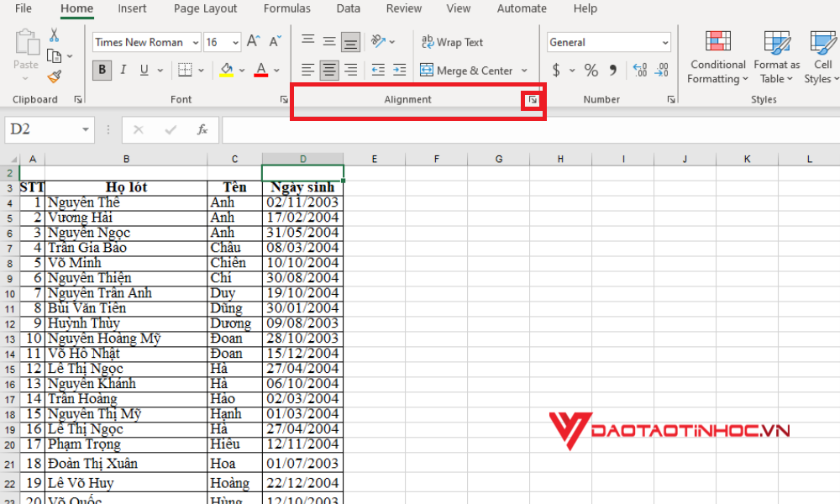Screen dimensions: 840x504
Task: Open the Formulas menu tab
Action: [287, 9]
